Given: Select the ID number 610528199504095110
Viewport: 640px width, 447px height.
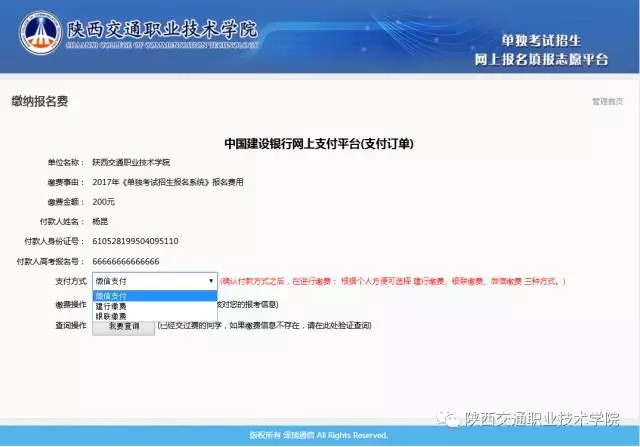Looking at the screenshot, I should click(135, 241).
